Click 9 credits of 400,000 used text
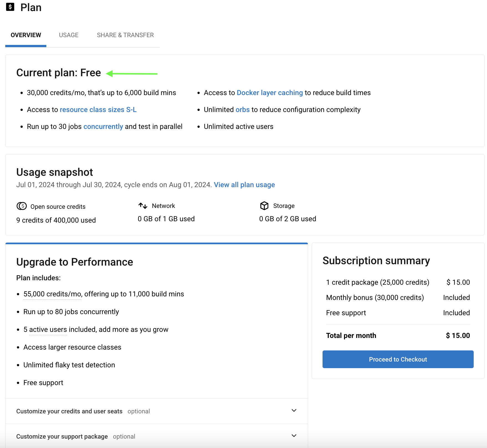The width and height of the screenshot is (487, 448). (56, 220)
